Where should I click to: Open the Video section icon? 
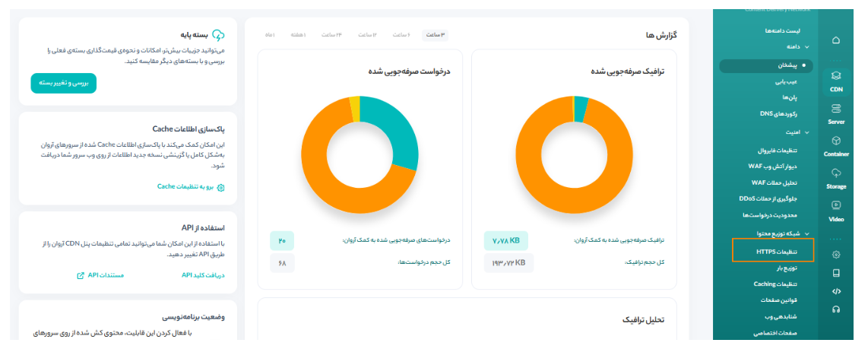click(836, 210)
